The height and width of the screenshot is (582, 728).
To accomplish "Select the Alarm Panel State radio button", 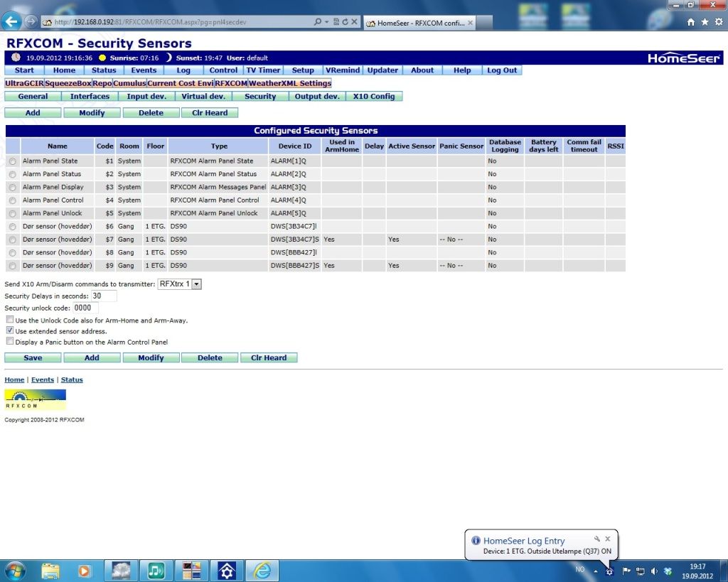I will [x=13, y=161].
